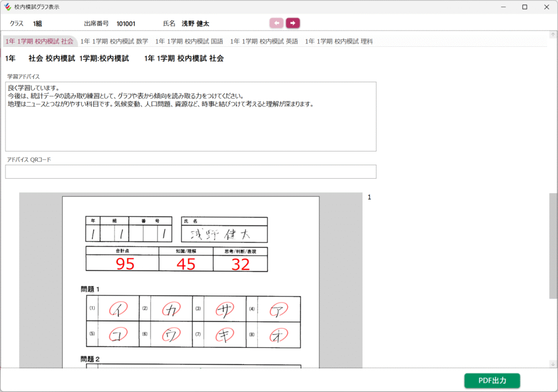558x392 pixels.
Task: Click the vertical scrollbar thumb
Action: tap(553, 245)
